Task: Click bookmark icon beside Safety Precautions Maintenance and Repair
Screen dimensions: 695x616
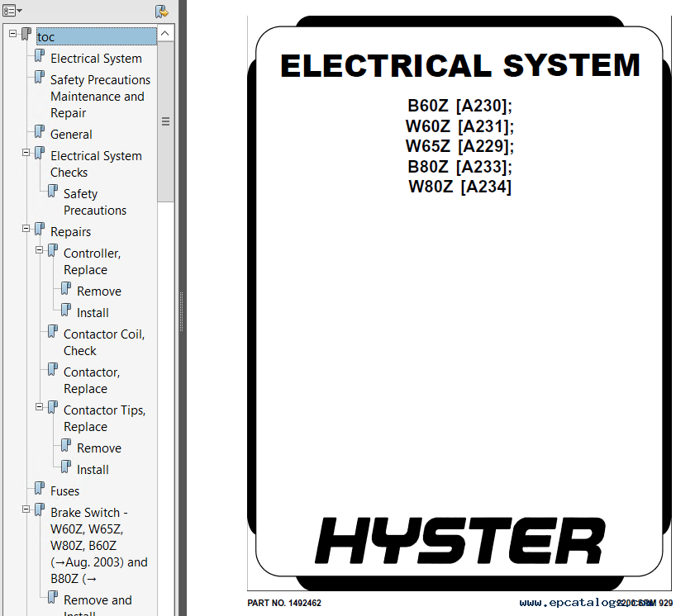Action: pyautogui.click(x=40, y=77)
